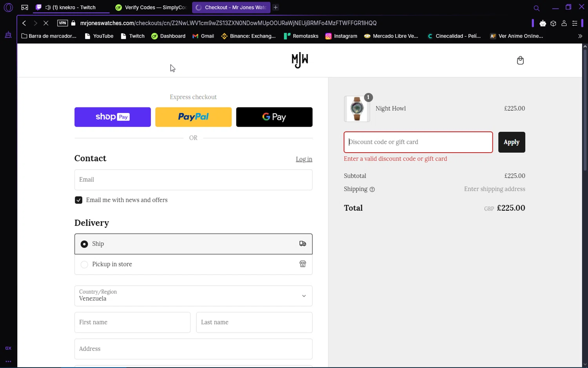Open the Cinecalidad bookmark
The image size is (588, 368).
[x=454, y=36]
